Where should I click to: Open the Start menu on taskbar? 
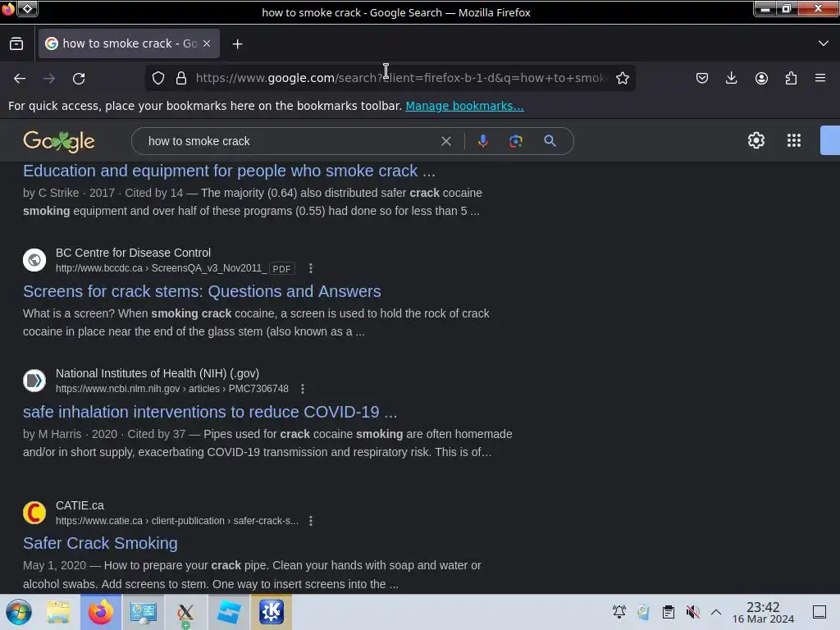point(19,612)
